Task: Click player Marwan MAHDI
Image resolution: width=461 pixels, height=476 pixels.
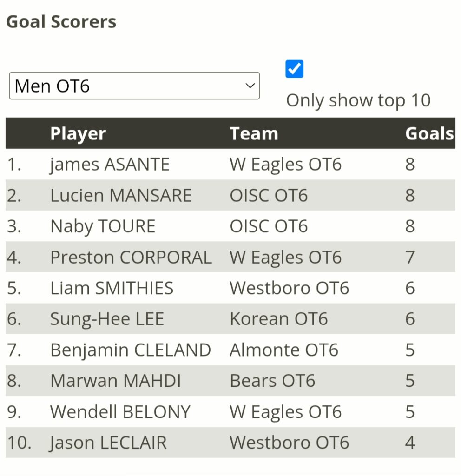Action: 116,381
